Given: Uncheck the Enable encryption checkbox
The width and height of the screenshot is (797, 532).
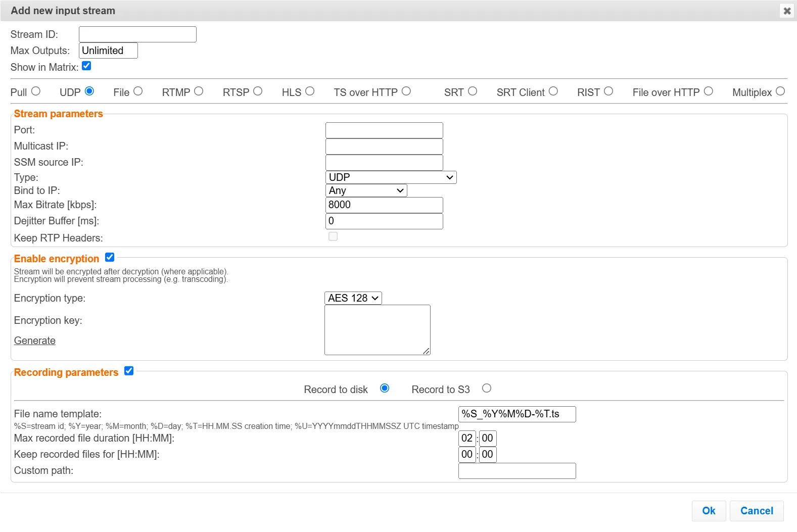Looking at the screenshot, I should coord(110,257).
